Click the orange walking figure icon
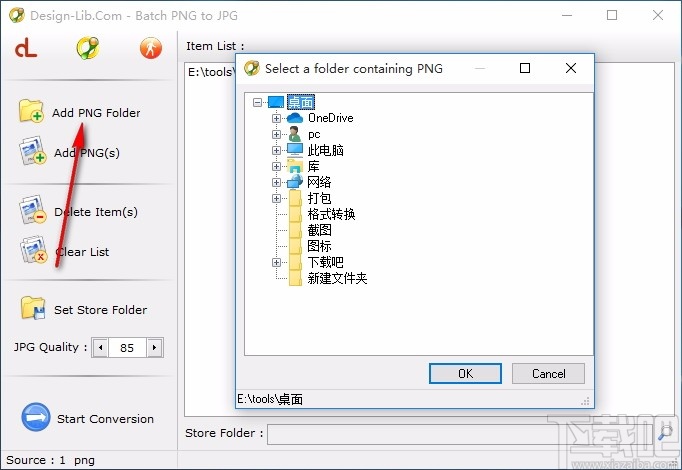This screenshot has width=682, height=470. 150,48
